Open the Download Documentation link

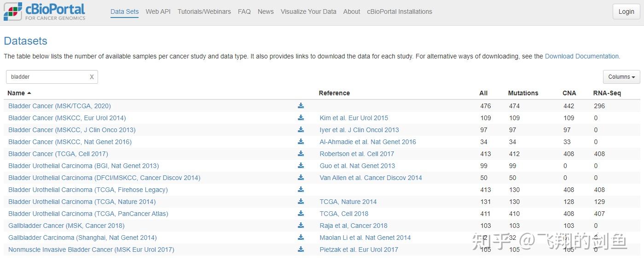tap(582, 56)
